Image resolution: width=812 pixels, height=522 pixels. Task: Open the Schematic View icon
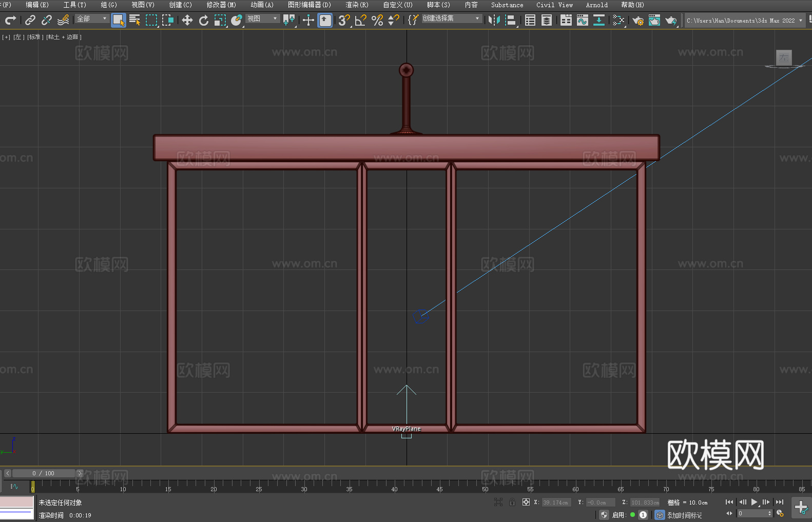coord(618,20)
